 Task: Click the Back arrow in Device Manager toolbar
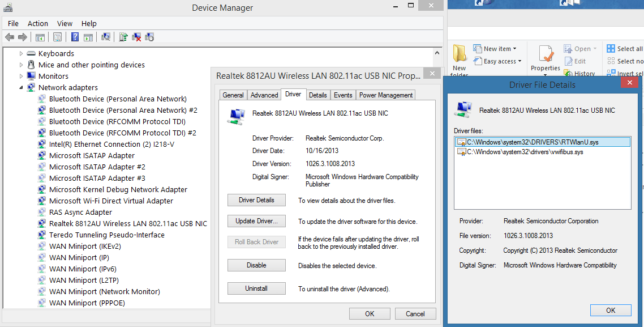tap(10, 37)
